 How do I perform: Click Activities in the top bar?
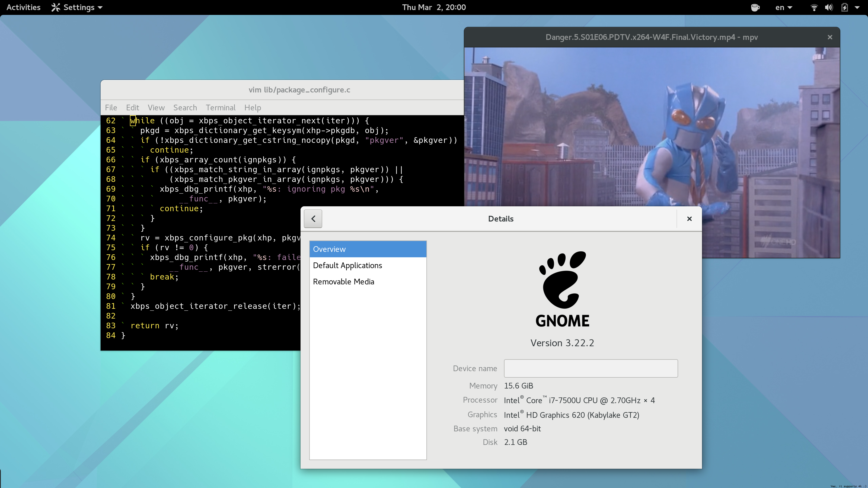[23, 7]
